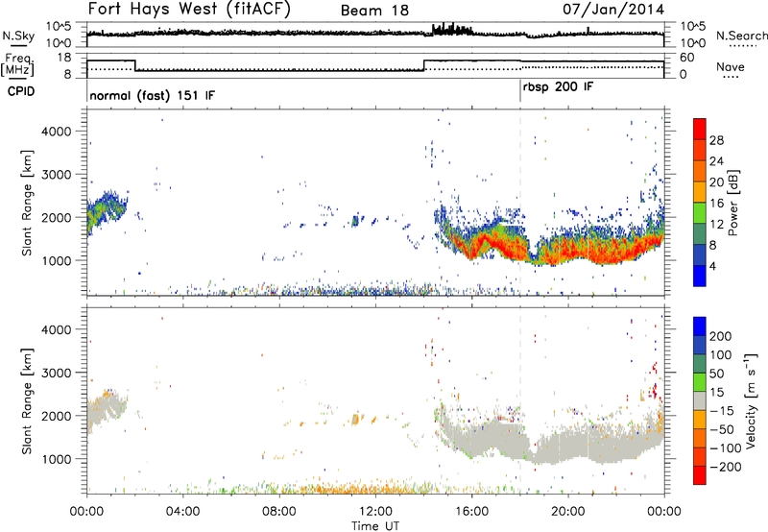Screen dimensions: 768x532
Task: Click the 'N.Sky' legend label
Action: point(18,36)
